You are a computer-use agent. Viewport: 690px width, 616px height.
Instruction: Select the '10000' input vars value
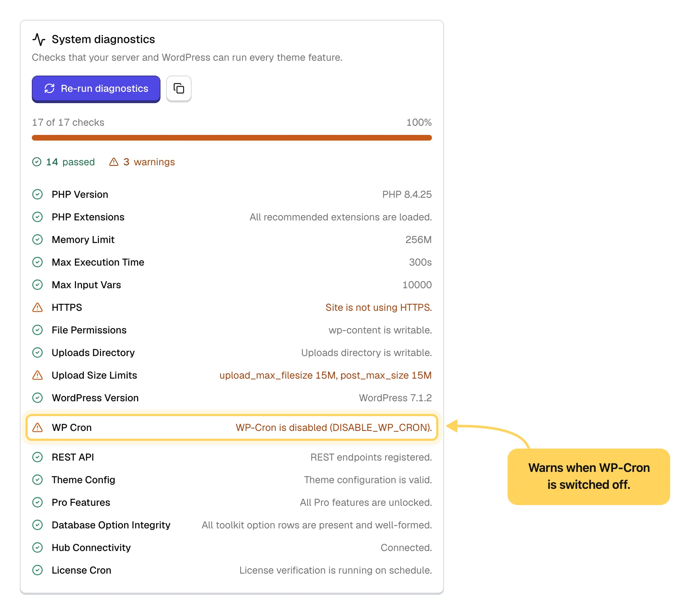pyautogui.click(x=417, y=285)
